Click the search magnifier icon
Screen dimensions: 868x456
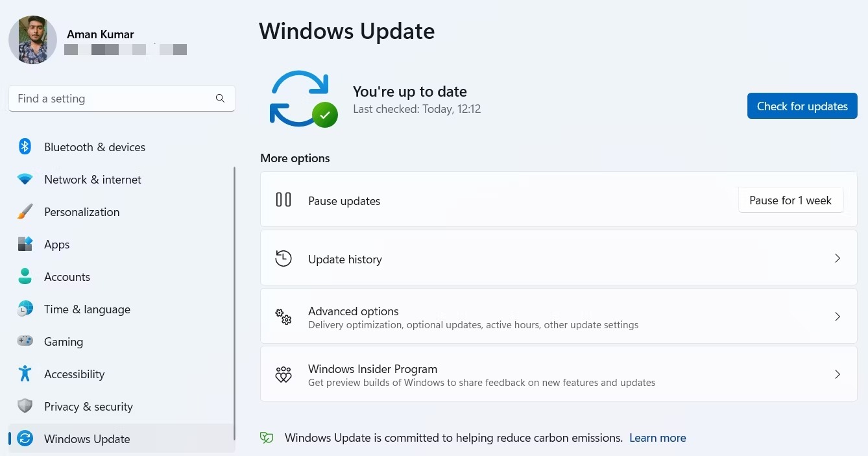pyautogui.click(x=220, y=99)
